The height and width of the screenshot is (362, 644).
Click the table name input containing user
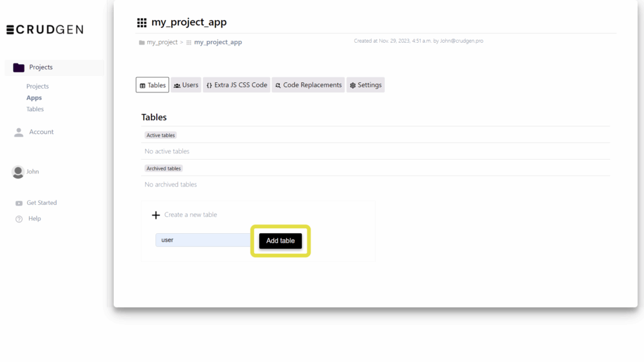click(x=201, y=240)
